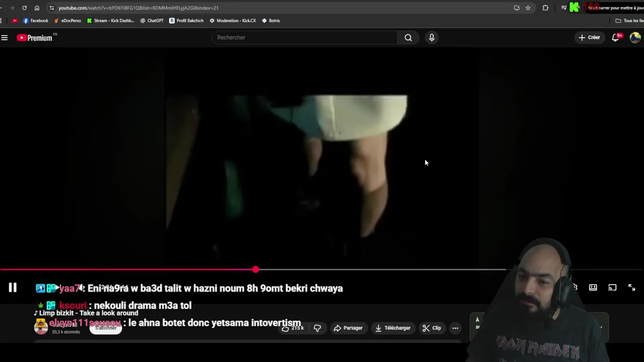Viewport: 644px width, 362px height.
Task: Toggle theater mode player icon
Action: click(x=593, y=288)
